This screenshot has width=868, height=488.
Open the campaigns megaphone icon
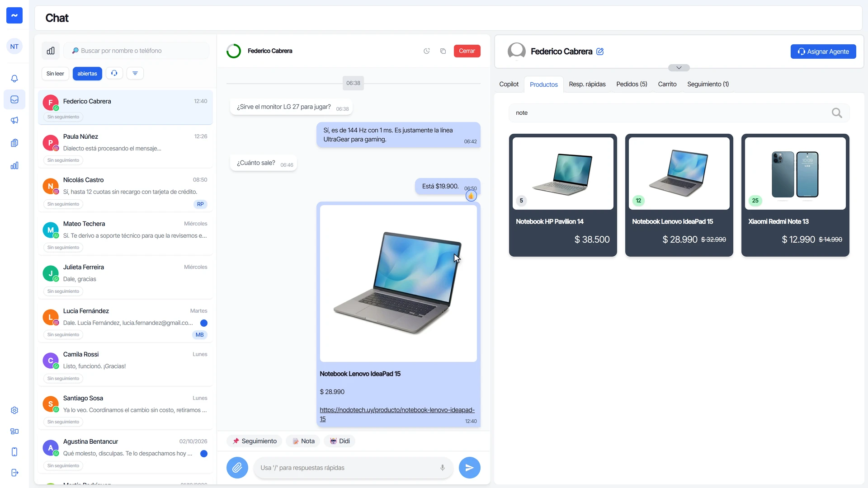coord(14,120)
